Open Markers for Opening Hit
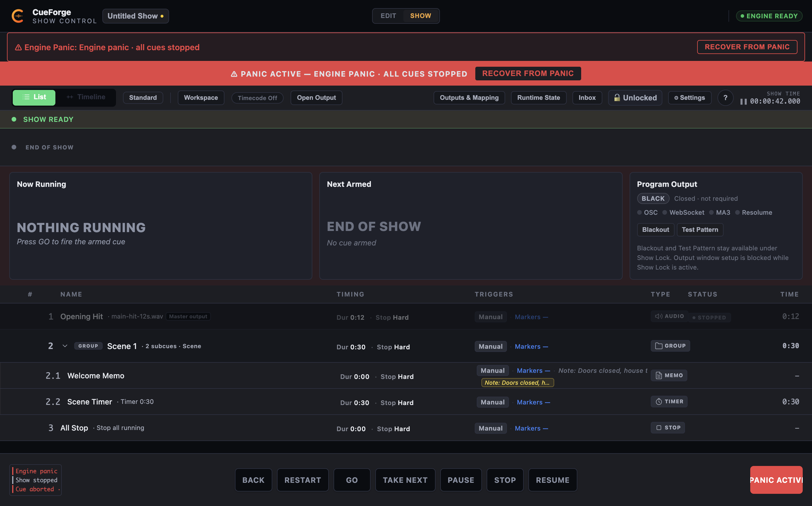The image size is (812, 506). coord(531,317)
